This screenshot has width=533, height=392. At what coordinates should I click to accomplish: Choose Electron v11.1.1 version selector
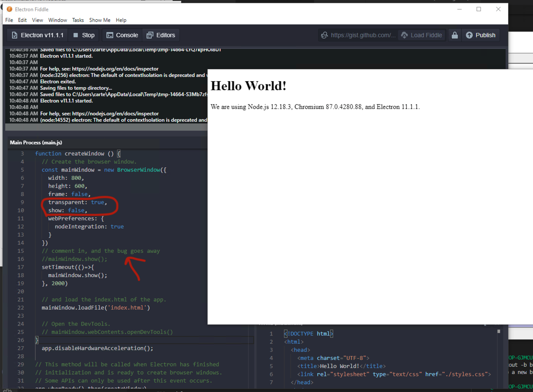coord(38,35)
